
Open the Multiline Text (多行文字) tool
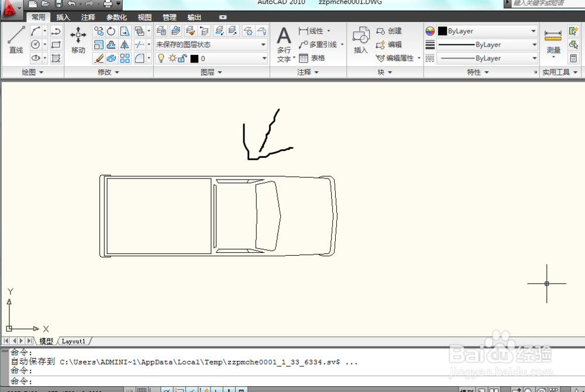coord(284,44)
